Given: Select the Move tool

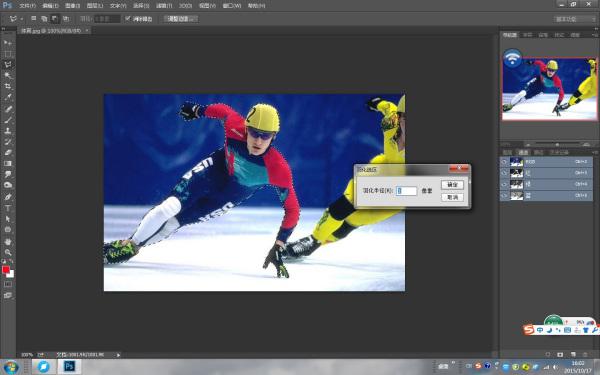Looking at the screenshot, I should [x=8, y=43].
